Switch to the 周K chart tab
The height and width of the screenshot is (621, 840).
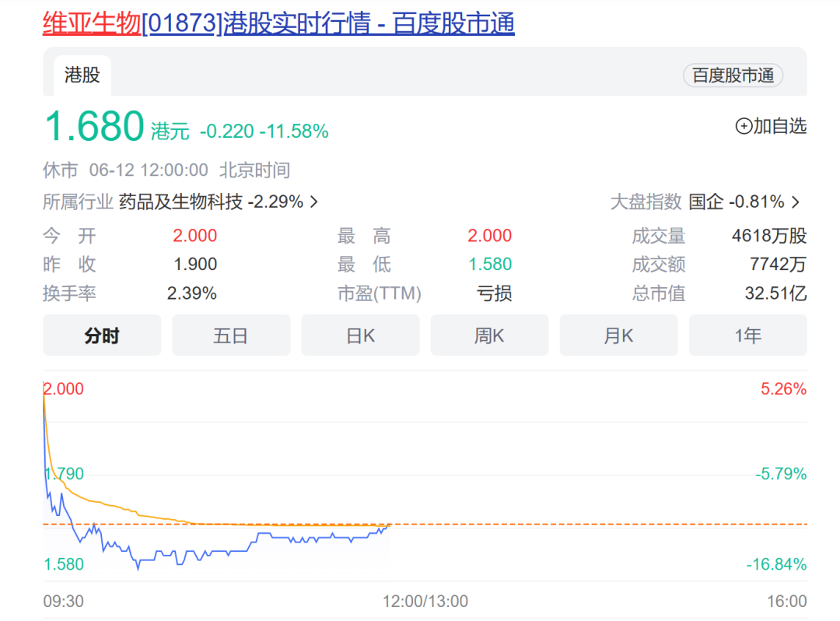pyautogui.click(x=490, y=335)
